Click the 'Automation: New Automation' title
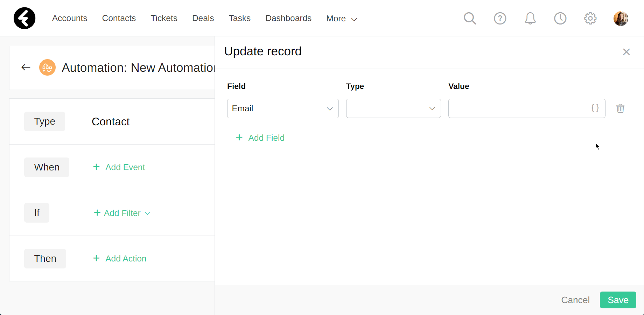The image size is (644, 315). point(138,68)
